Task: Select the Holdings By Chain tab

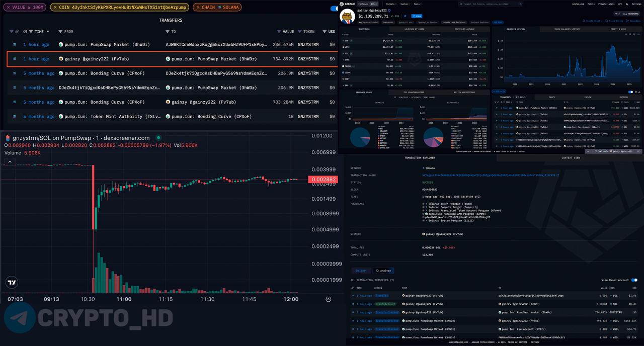Action: 414,29
